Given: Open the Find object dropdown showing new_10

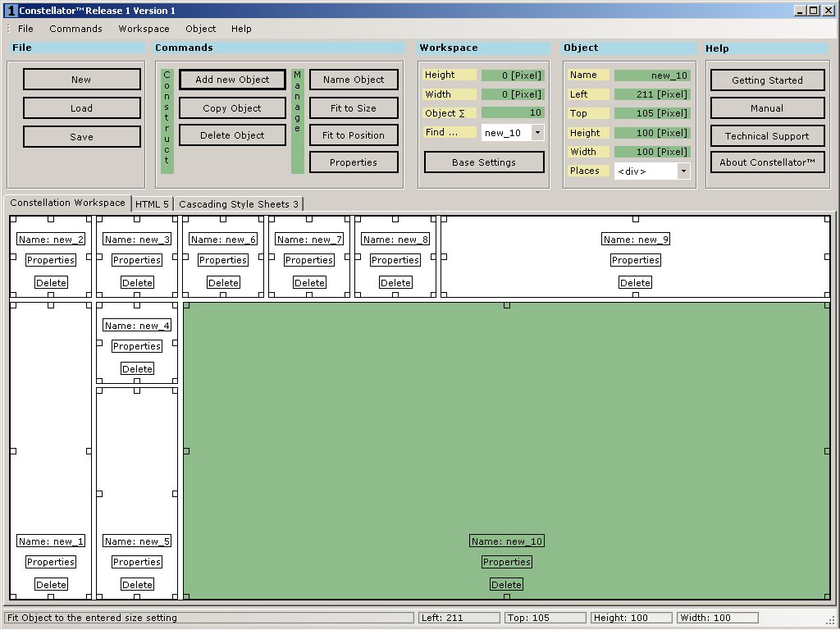Looking at the screenshot, I should click(537, 133).
